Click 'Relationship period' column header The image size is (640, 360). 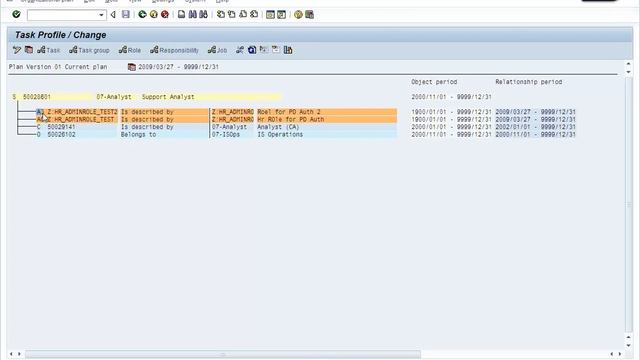[x=529, y=82]
